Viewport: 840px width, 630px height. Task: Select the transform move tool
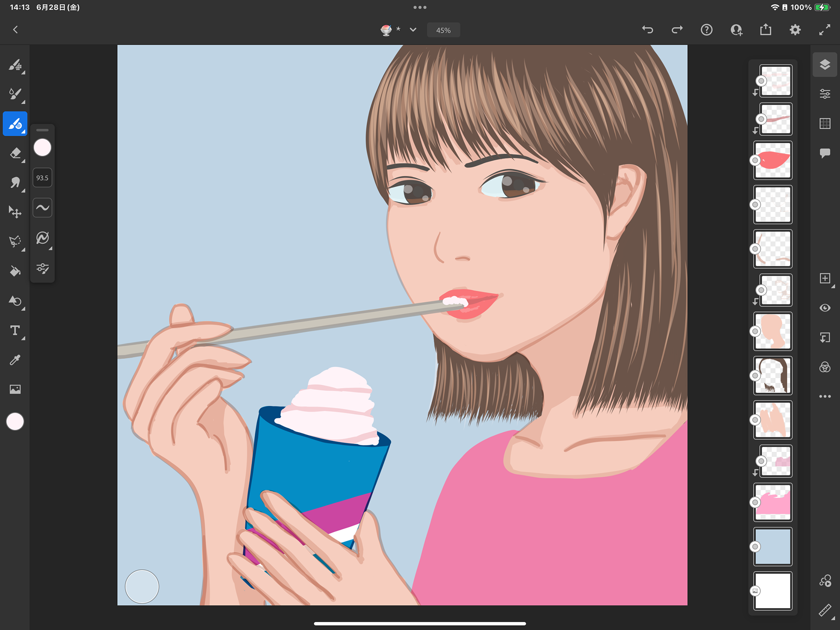(15, 212)
